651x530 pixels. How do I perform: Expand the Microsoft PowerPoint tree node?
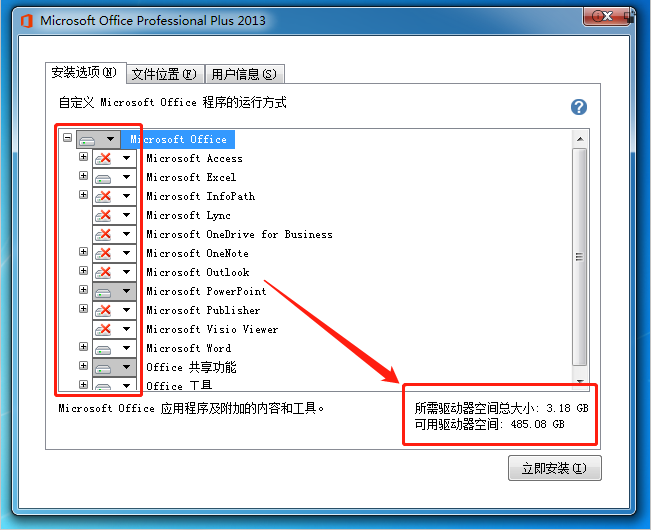click(x=83, y=289)
